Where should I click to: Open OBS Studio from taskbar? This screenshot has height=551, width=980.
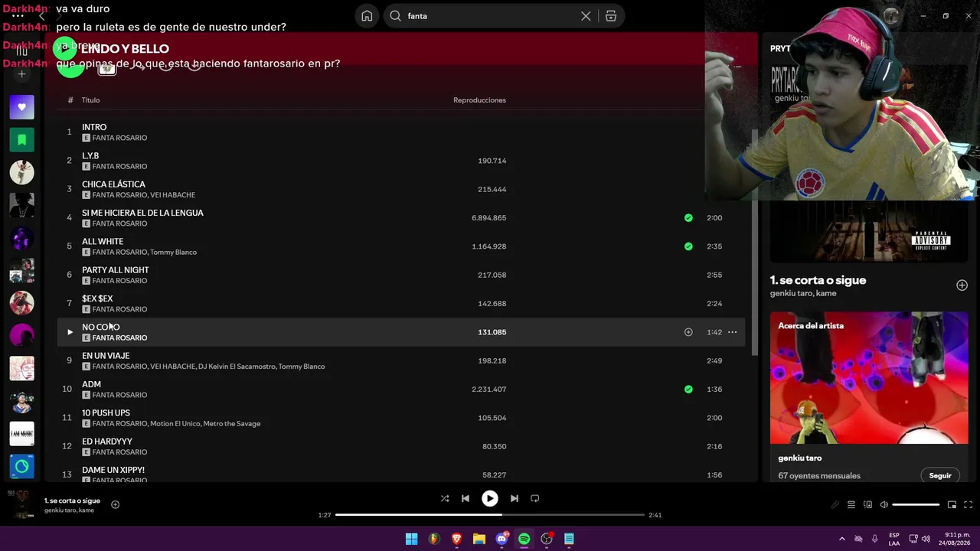547,540
